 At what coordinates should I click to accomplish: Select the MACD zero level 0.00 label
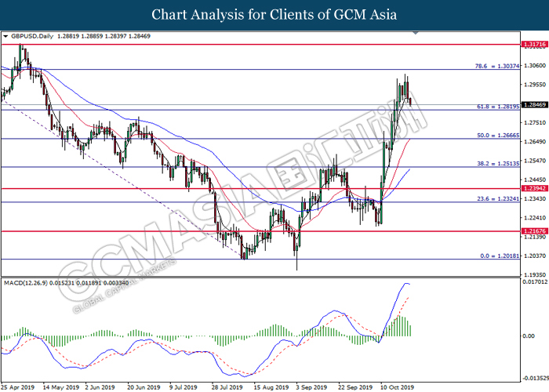click(529, 336)
